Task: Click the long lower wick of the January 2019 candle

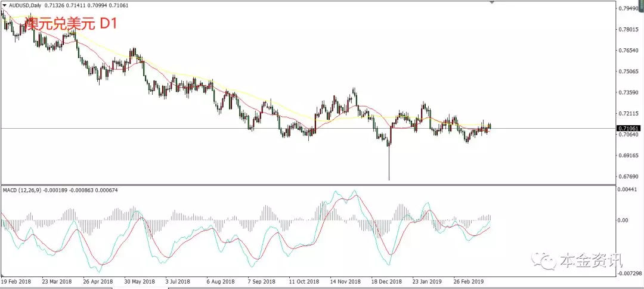Action: click(389, 164)
